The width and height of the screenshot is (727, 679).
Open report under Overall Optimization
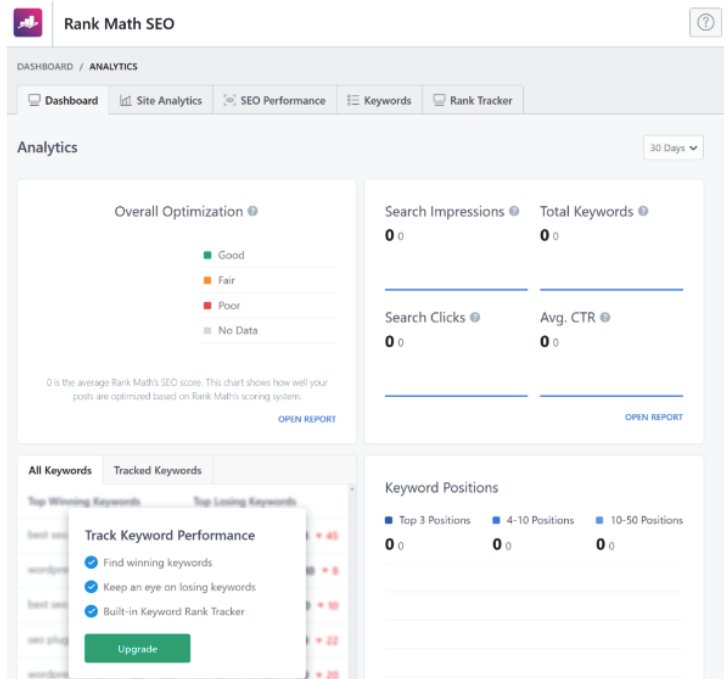307,419
